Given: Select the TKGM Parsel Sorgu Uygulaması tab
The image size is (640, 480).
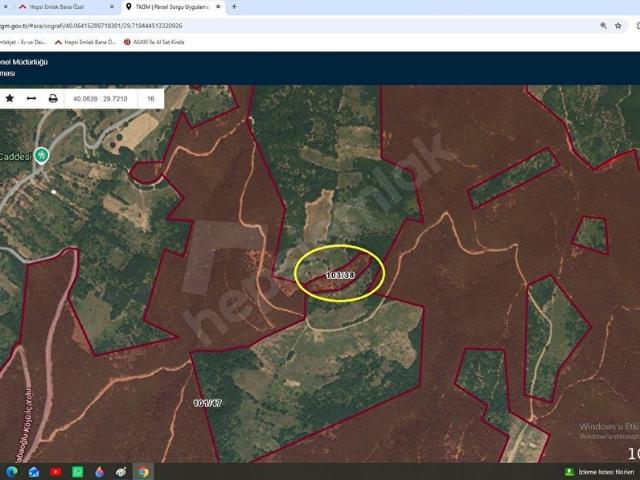Looking at the screenshot, I should pos(171,7).
